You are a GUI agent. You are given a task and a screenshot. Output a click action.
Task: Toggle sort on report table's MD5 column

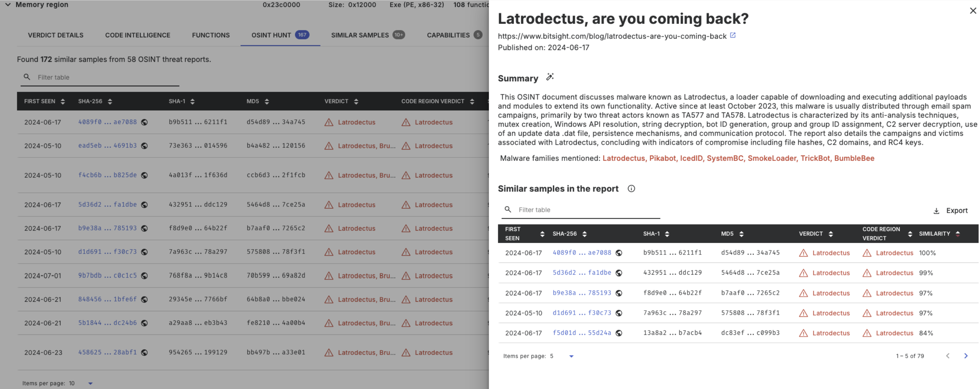741,234
